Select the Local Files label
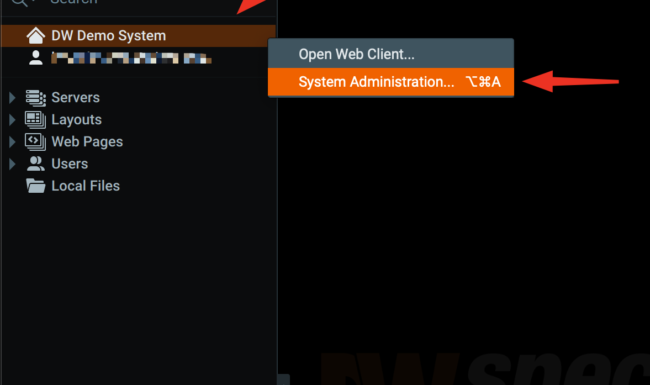 coord(85,186)
